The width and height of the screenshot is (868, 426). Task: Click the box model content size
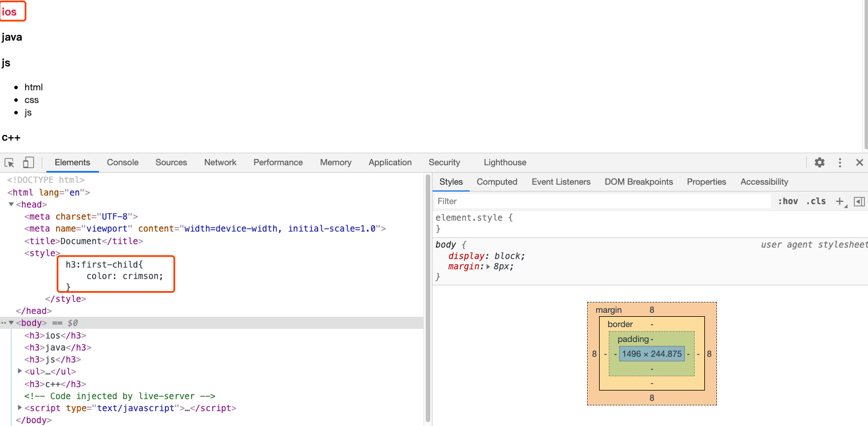point(652,354)
